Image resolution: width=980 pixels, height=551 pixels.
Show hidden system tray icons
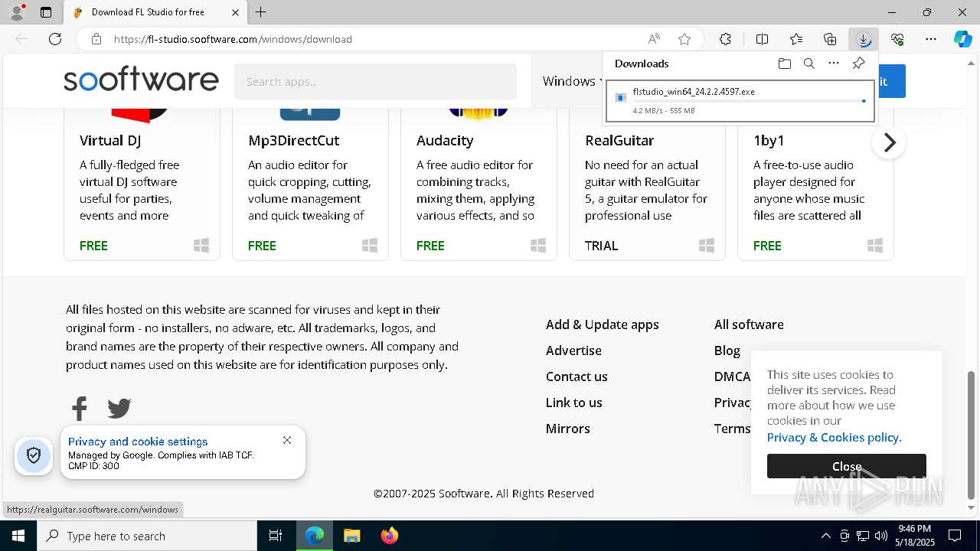(825, 536)
